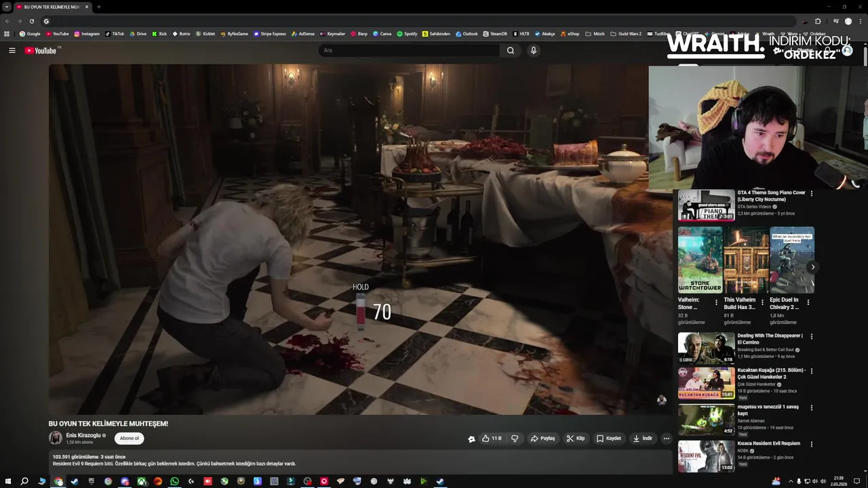Close the current YouTube browser tab
Viewport: 868px width, 488px height.
point(87,7)
